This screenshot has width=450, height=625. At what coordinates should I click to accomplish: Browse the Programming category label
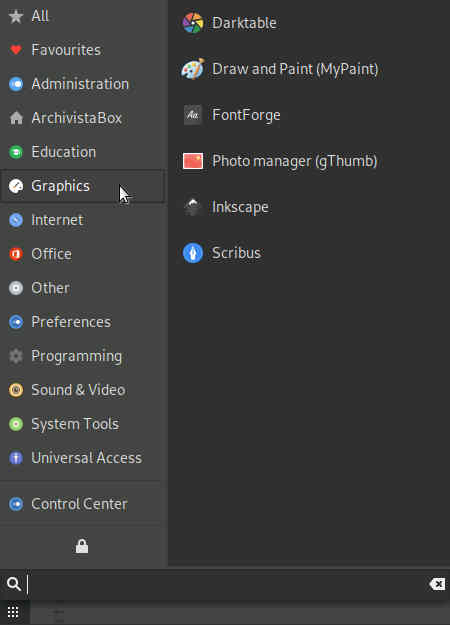tap(77, 356)
